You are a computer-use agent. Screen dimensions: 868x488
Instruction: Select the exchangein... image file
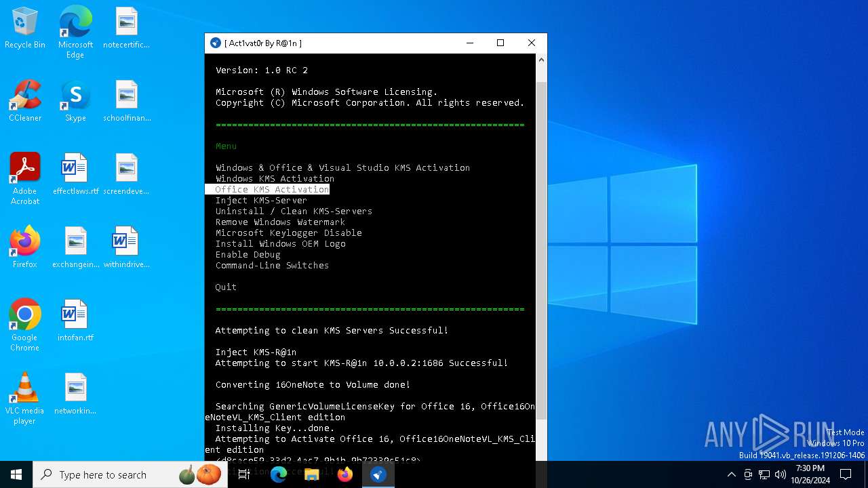click(75, 248)
